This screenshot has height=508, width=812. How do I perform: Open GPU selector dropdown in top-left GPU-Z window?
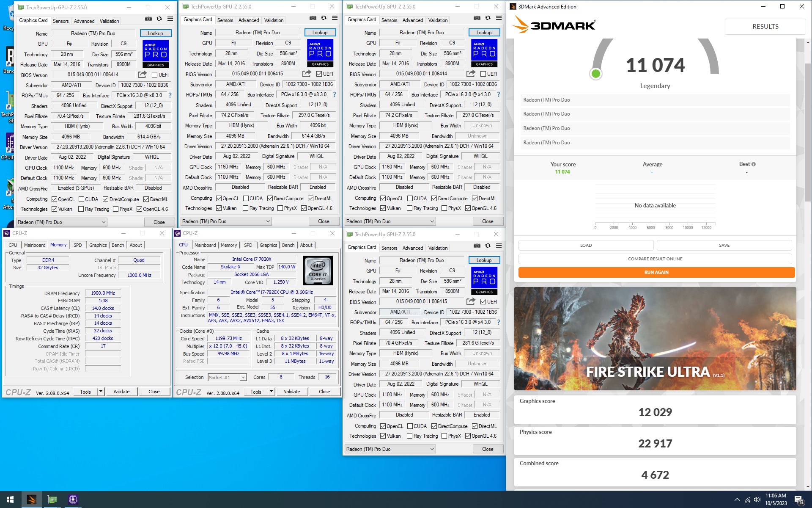[62, 222]
